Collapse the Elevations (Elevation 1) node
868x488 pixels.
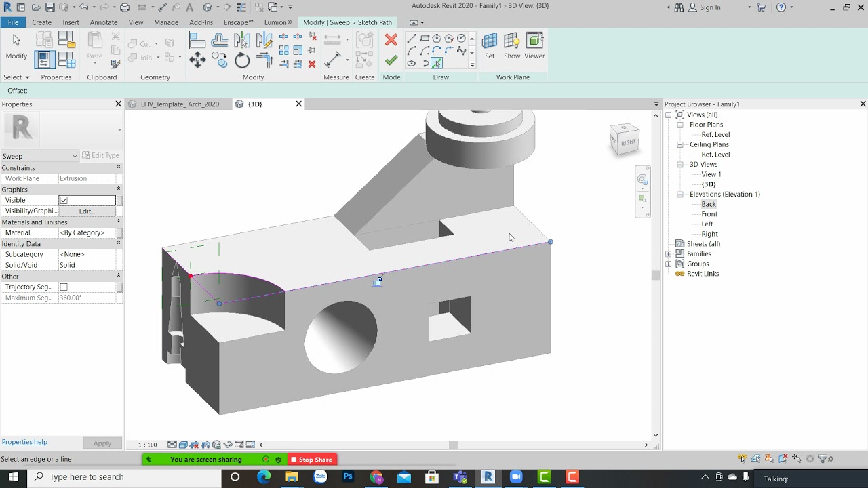pos(681,195)
